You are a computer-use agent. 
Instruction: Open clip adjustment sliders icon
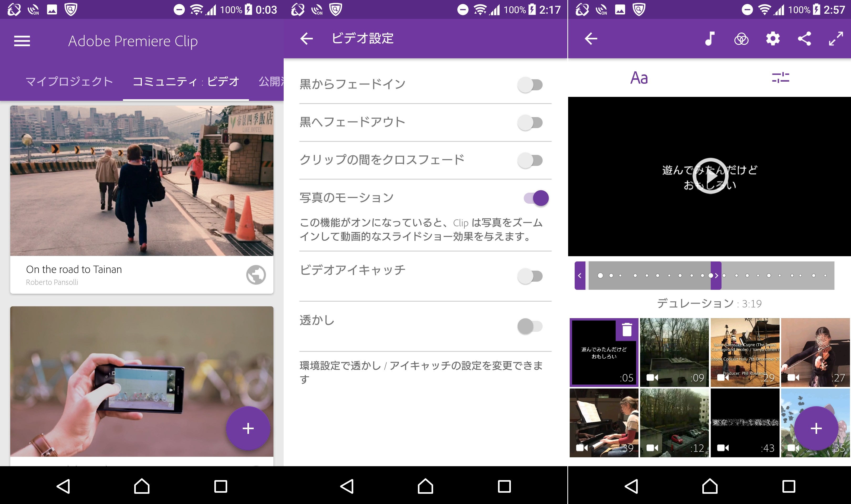pyautogui.click(x=780, y=78)
